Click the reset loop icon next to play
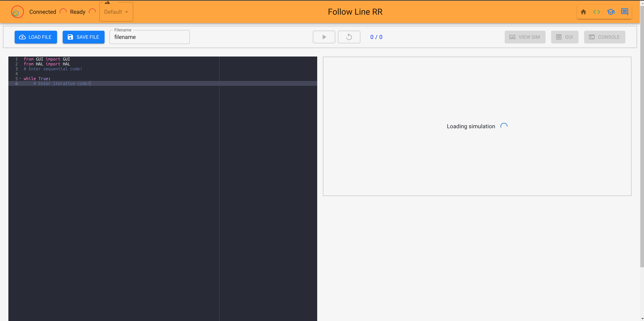Image resolution: width=644 pixels, height=321 pixels. (349, 37)
